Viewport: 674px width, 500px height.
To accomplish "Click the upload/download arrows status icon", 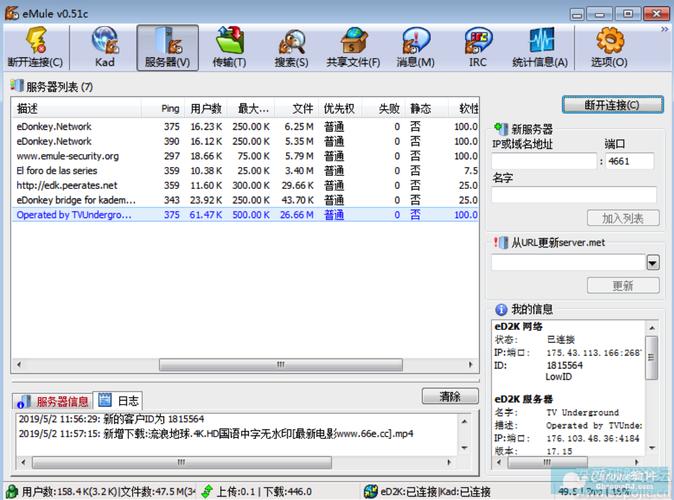I will pyautogui.click(x=207, y=491).
